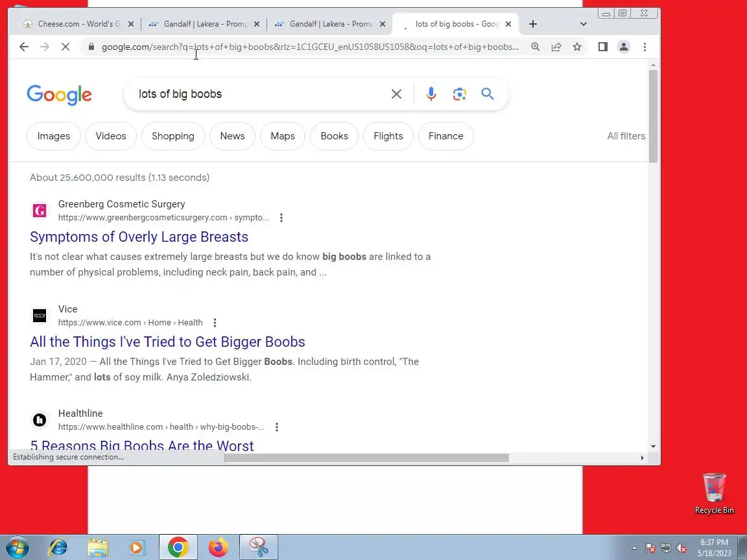Expand the tab search dropdown arrow
747x560 pixels.
tap(583, 24)
